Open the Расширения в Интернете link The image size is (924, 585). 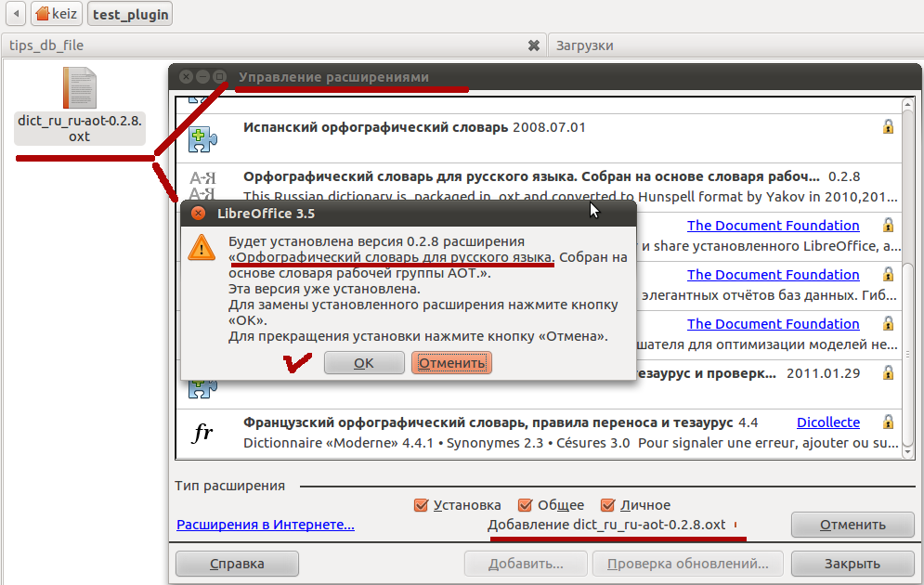[x=266, y=525]
